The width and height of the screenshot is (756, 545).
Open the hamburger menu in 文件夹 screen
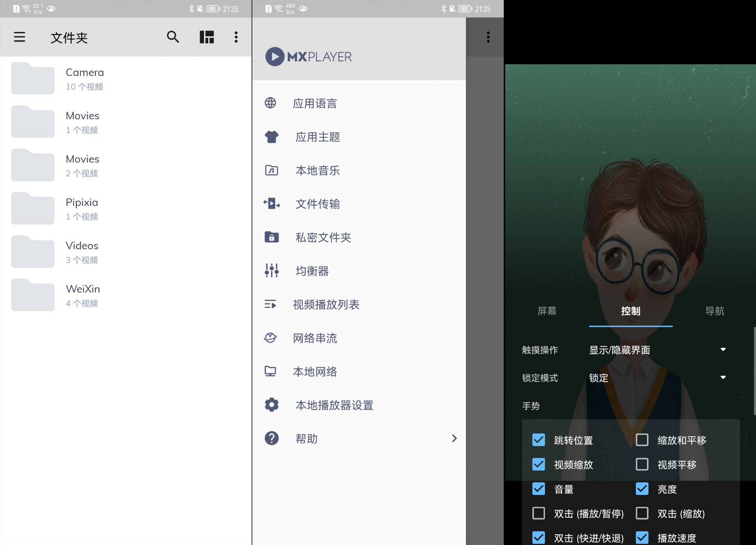19,37
